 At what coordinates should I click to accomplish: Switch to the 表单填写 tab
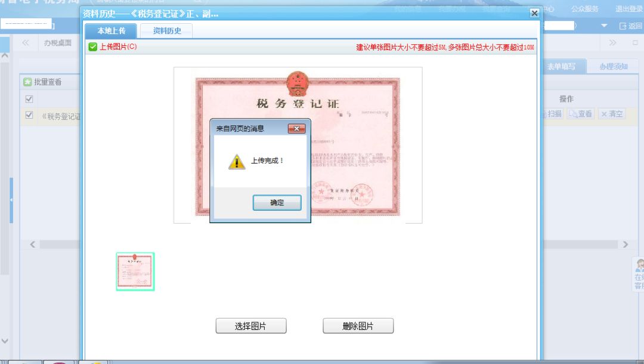pos(563,67)
